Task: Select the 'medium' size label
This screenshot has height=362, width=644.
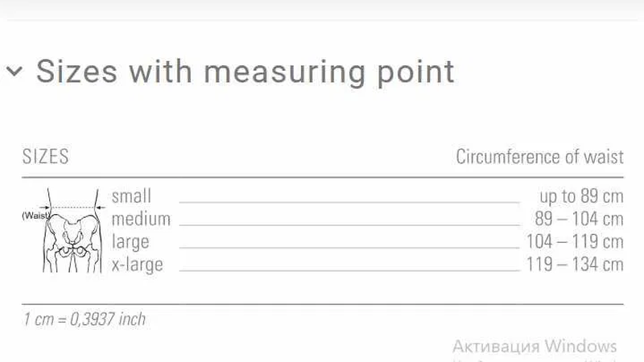Action: (141, 219)
